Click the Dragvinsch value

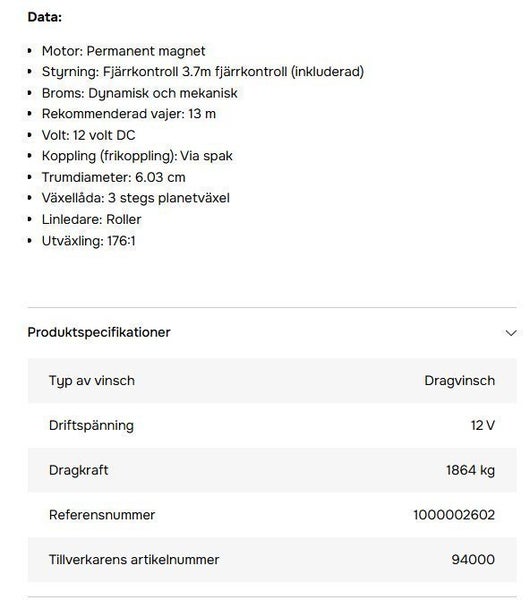pos(460,381)
